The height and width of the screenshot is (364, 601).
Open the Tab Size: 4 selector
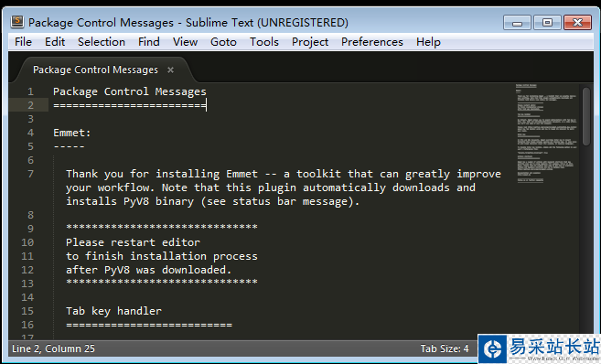(x=445, y=348)
